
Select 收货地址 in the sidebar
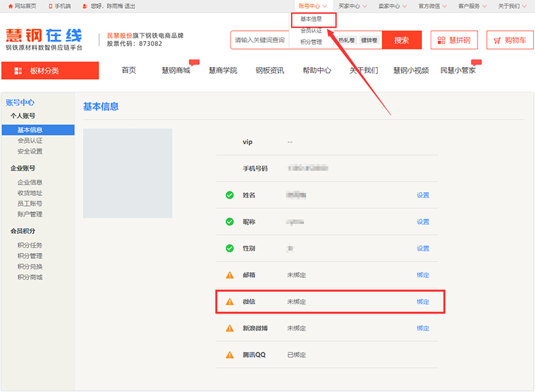pos(30,193)
